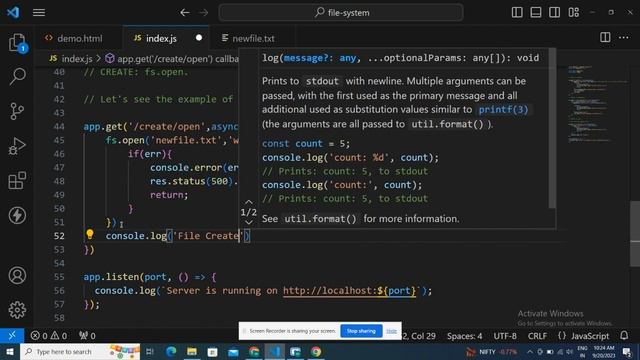The height and width of the screenshot is (360, 640).
Task: Open the Manage gear icon
Action: [17, 310]
